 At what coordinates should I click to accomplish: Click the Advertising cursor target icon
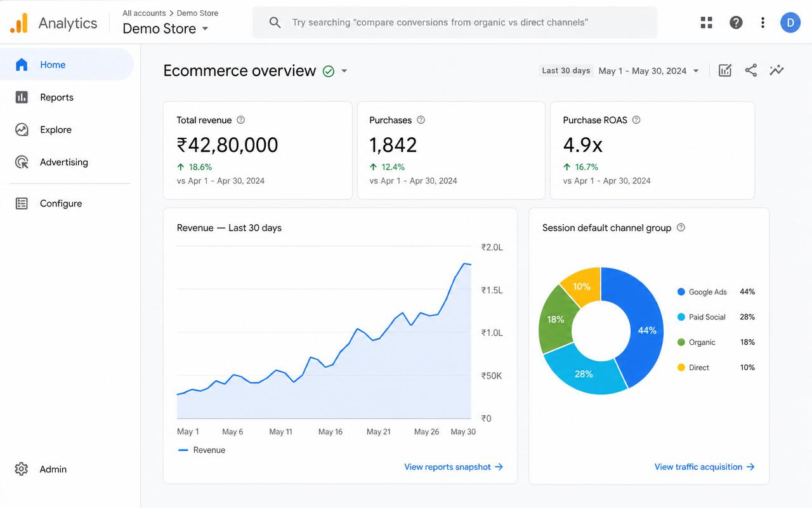click(x=22, y=162)
